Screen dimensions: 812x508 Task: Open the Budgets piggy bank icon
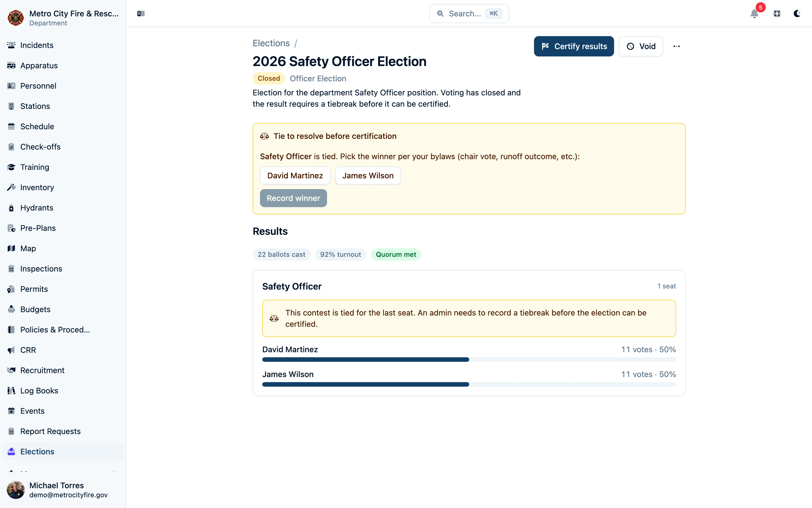tap(11, 309)
